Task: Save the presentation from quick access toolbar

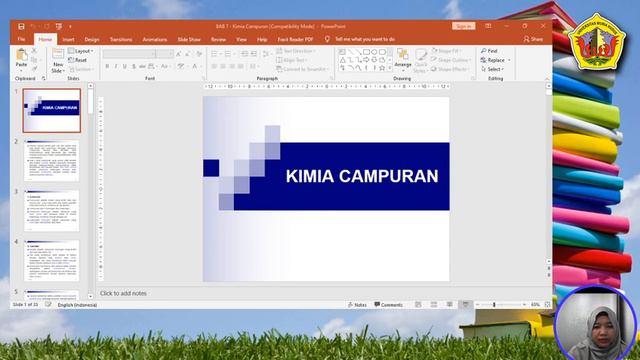Action: (21, 27)
